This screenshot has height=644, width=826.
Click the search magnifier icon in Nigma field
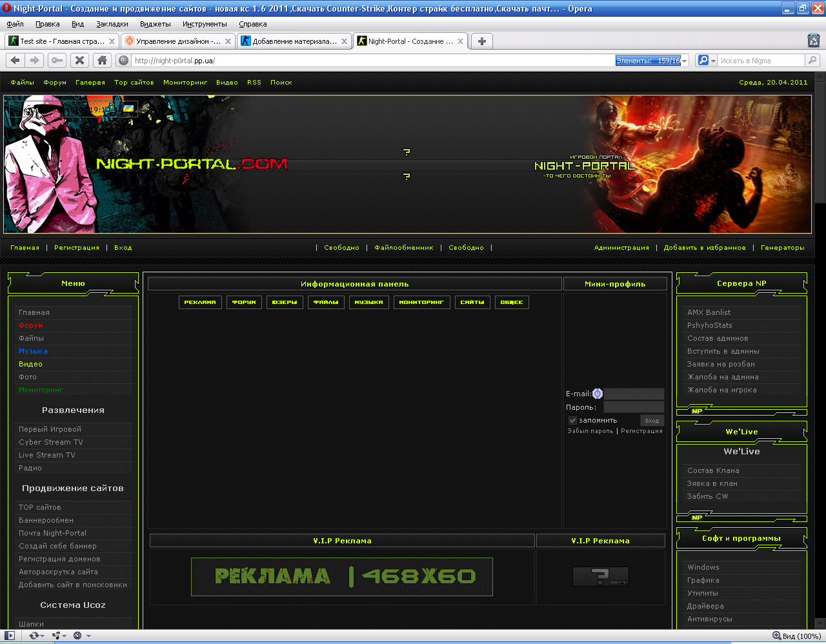click(x=812, y=61)
